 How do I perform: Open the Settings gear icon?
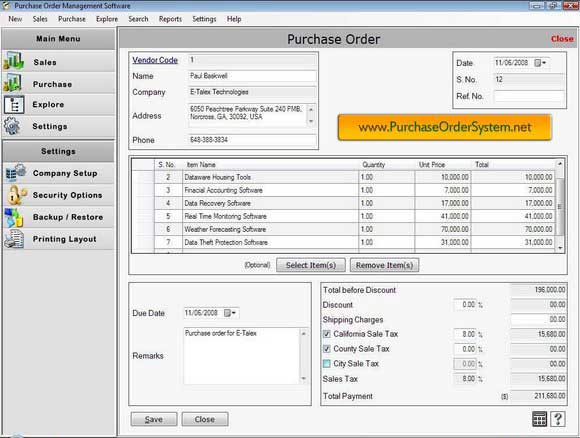click(12, 126)
